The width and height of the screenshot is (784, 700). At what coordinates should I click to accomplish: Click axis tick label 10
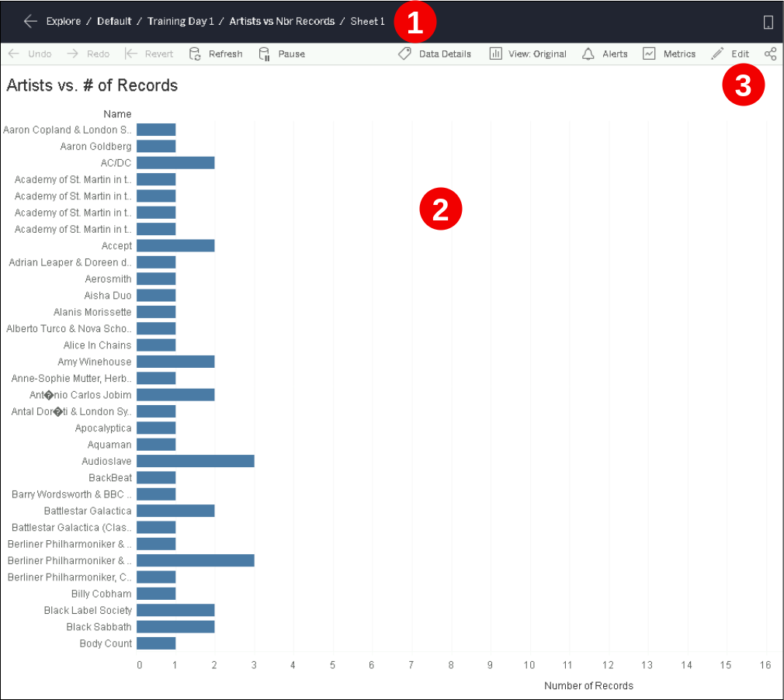pos(529,665)
